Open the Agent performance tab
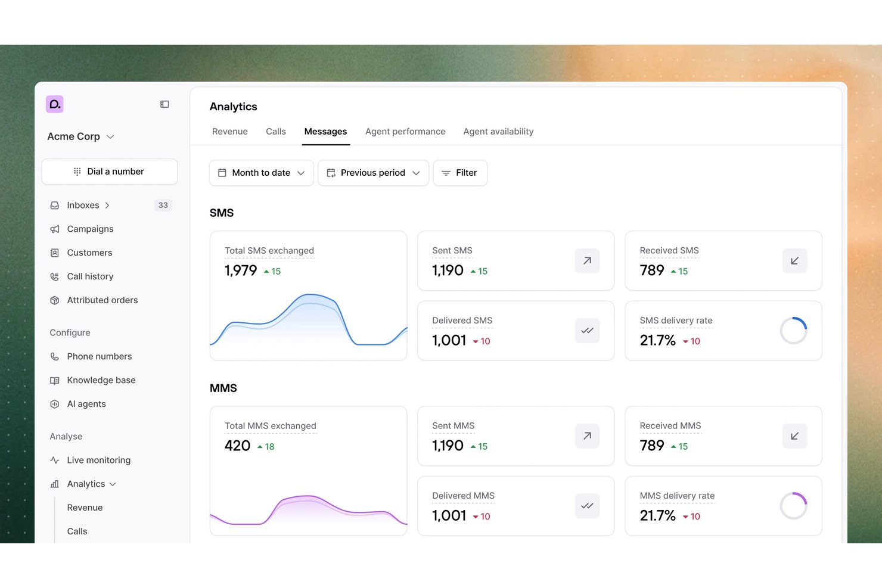The image size is (882, 588). (405, 132)
